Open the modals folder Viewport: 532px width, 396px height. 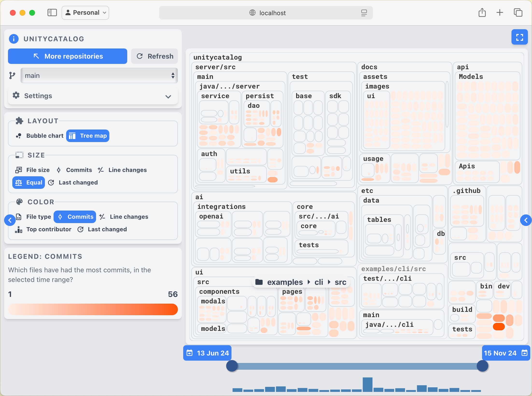pyautogui.click(x=213, y=301)
